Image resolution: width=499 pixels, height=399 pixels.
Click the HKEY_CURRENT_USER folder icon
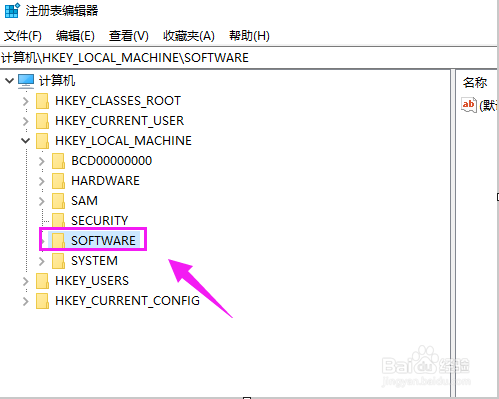click(42, 121)
